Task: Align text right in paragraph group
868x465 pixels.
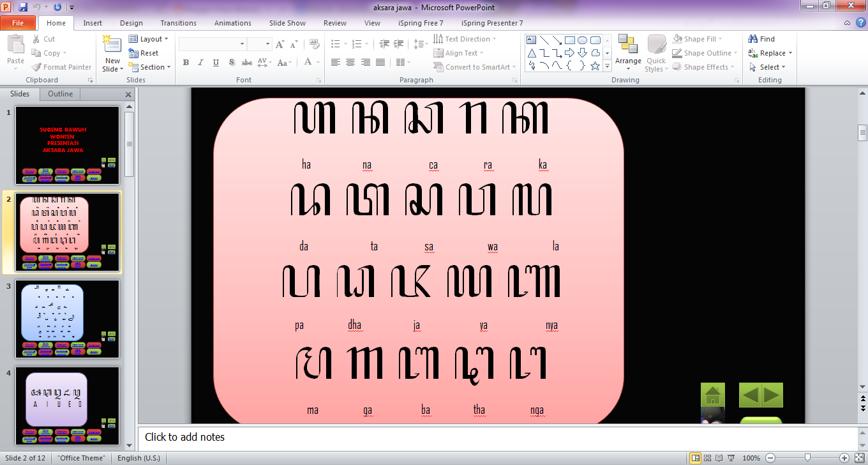Action: point(366,63)
